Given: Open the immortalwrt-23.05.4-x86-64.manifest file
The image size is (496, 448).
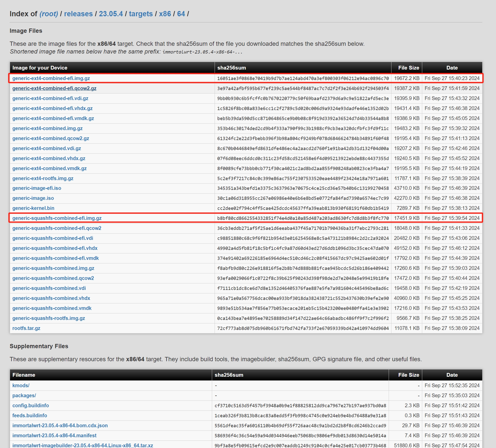Looking at the screenshot, I should click(x=54, y=435).
